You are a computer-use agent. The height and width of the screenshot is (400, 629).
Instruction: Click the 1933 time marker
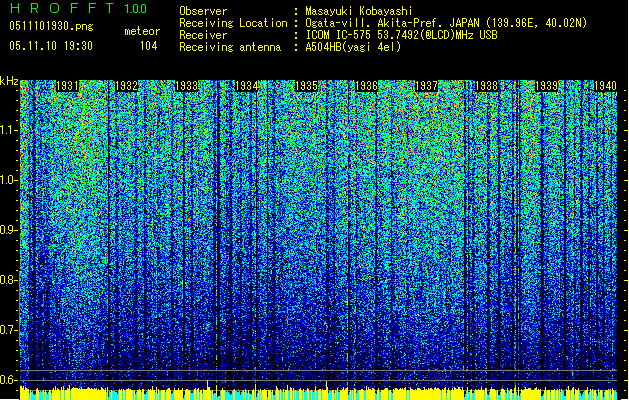187,86
